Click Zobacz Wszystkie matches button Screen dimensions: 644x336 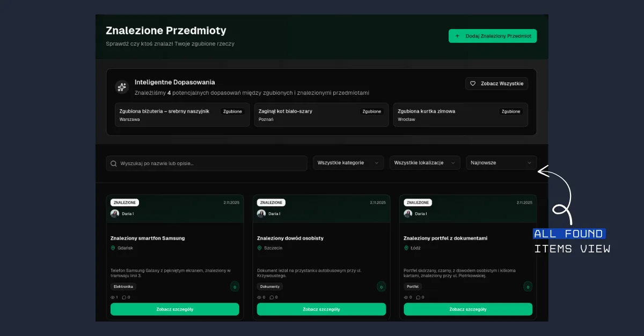pos(496,84)
